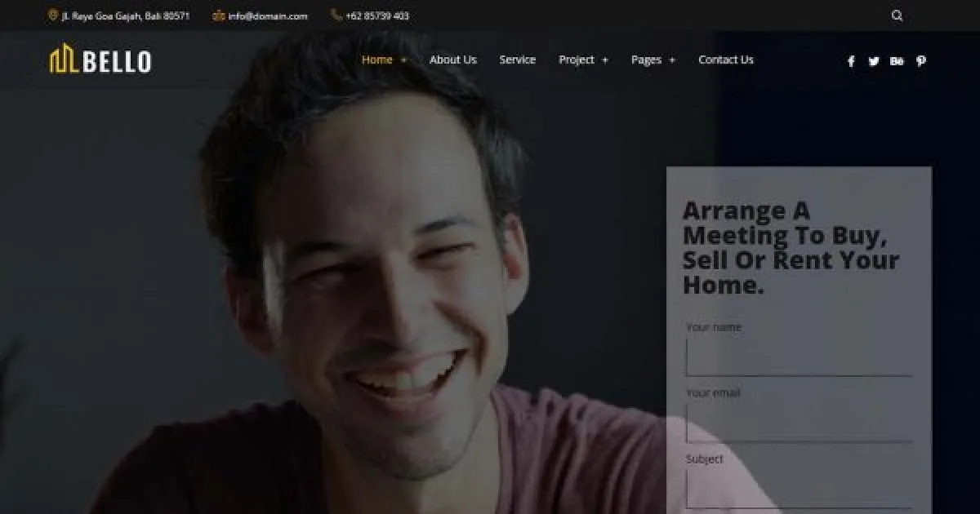Click the info@domain.com email link
This screenshot has height=514, width=980.
(x=268, y=16)
